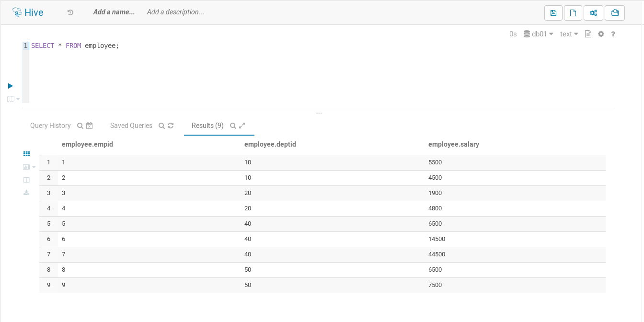Sort by the employee.empid column header
Screen dimensions: 644x322
coord(87,144)
